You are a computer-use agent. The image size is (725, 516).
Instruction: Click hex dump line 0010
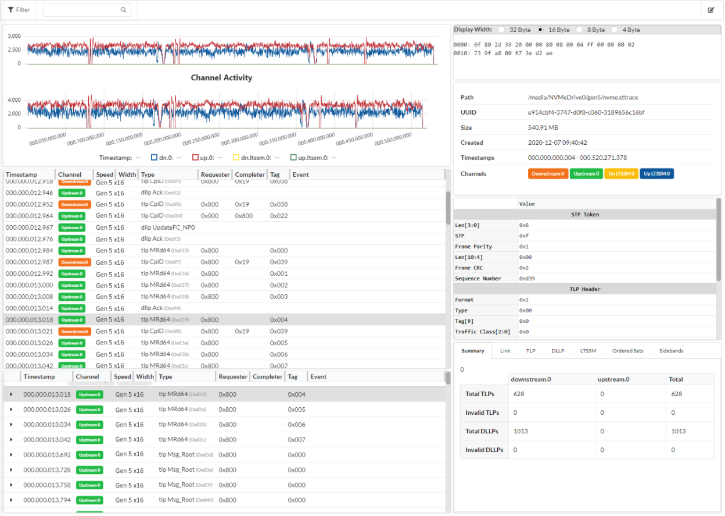[x=503, y=53]
